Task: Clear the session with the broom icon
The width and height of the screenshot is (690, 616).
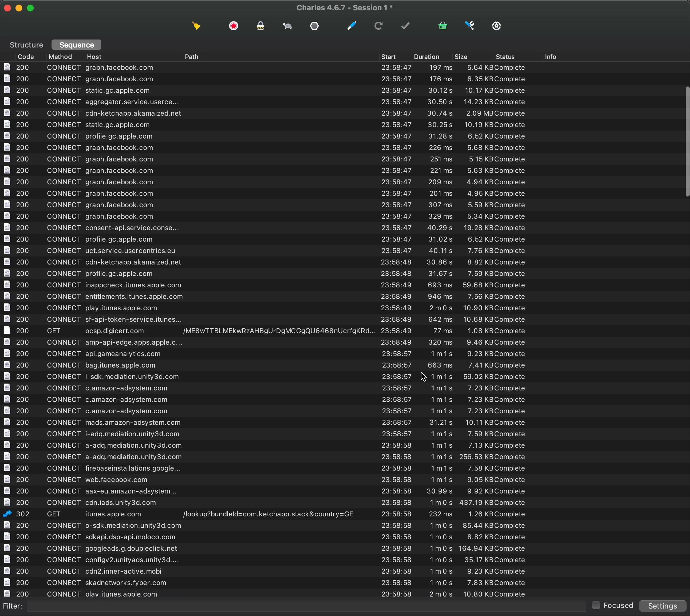Action: click(x=196, y=26)
